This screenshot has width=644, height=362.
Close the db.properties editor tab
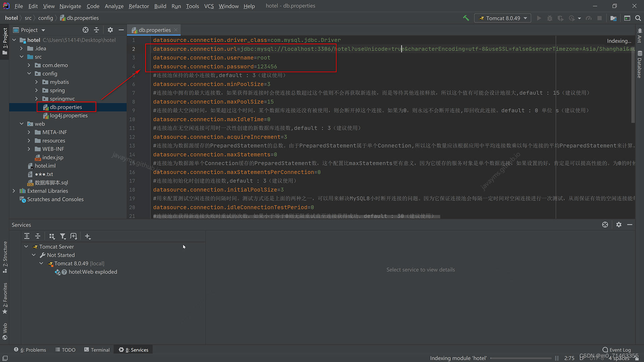[x=175, y=30]
